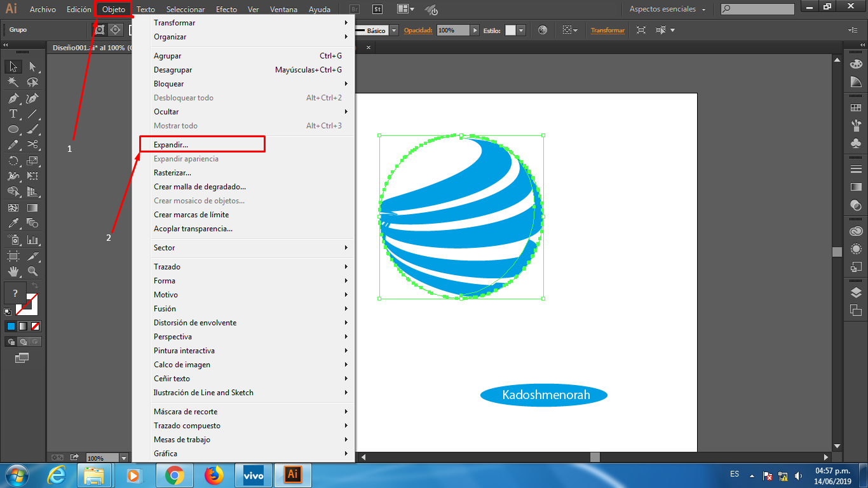Image resolution: width=868 pixels, height=488 pixels.
Task: Click the orange Transformar link
Action: pos(607,30)
